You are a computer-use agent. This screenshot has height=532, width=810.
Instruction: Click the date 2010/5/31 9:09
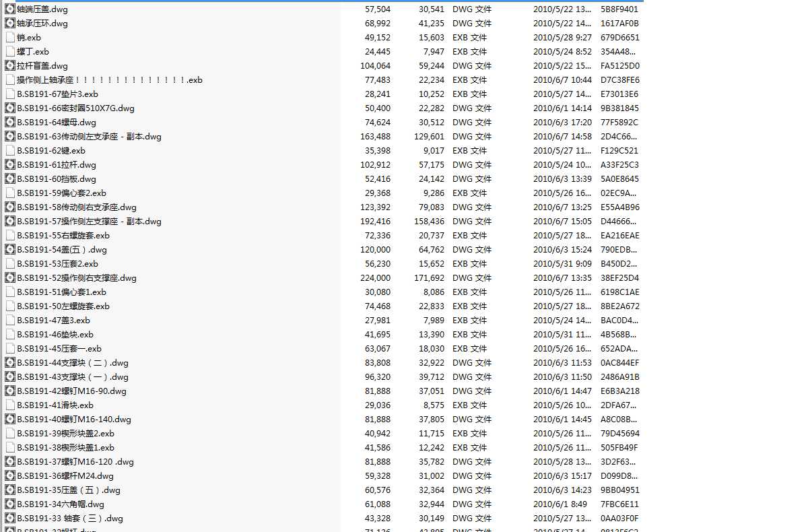[562, 264]
